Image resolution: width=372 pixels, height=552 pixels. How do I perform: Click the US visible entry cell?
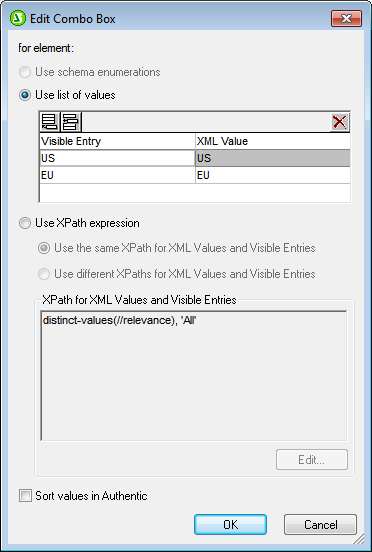(117, 158)
